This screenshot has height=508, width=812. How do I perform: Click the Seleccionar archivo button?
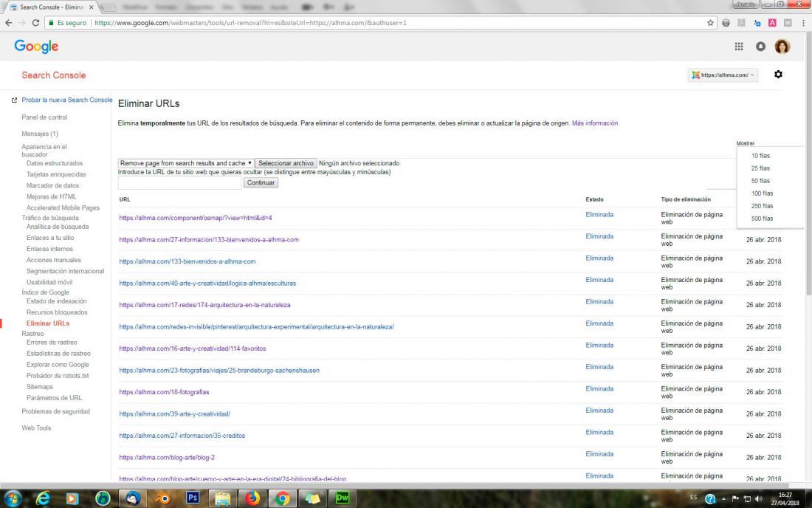point(286,163)
